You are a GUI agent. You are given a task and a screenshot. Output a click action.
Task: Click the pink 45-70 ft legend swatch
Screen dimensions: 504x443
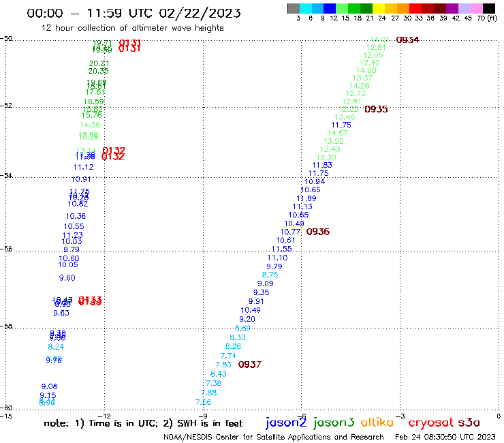476,8
